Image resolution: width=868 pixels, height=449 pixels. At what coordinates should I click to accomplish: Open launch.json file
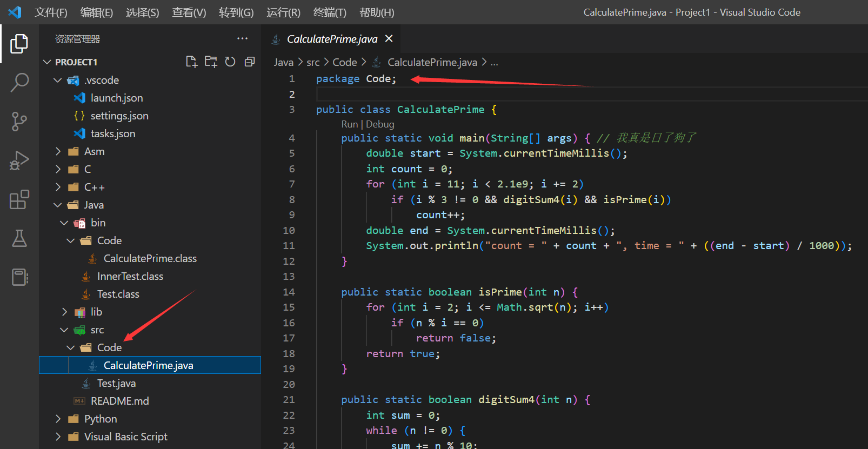(117, 98)
